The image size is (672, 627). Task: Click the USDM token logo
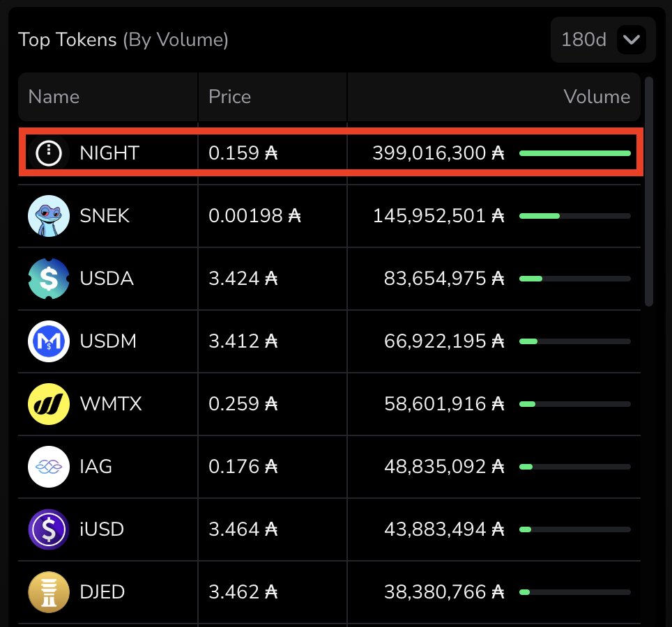49,341
